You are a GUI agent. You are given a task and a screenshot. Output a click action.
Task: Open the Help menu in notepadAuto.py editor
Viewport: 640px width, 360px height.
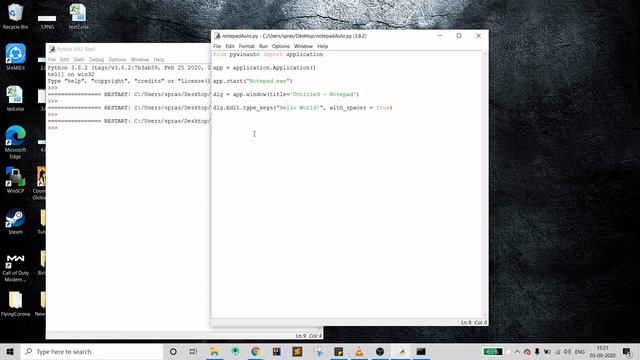(322, 46)
